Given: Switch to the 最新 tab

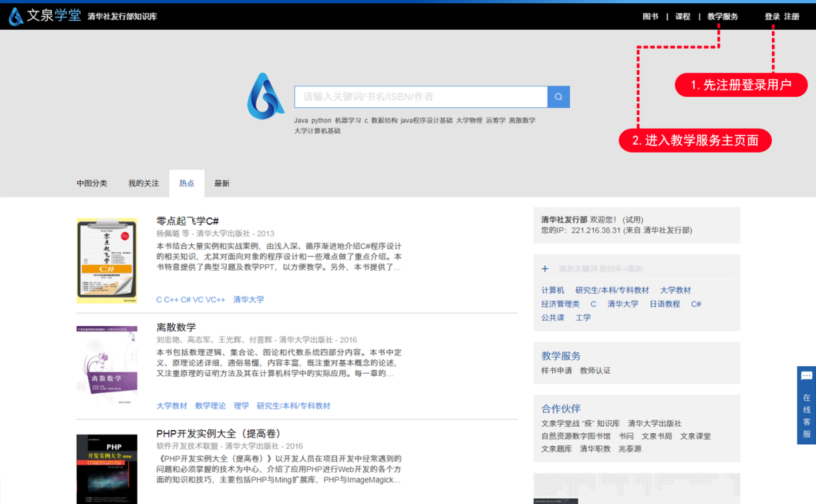Looking at the screenshot, I should [222, 184].
